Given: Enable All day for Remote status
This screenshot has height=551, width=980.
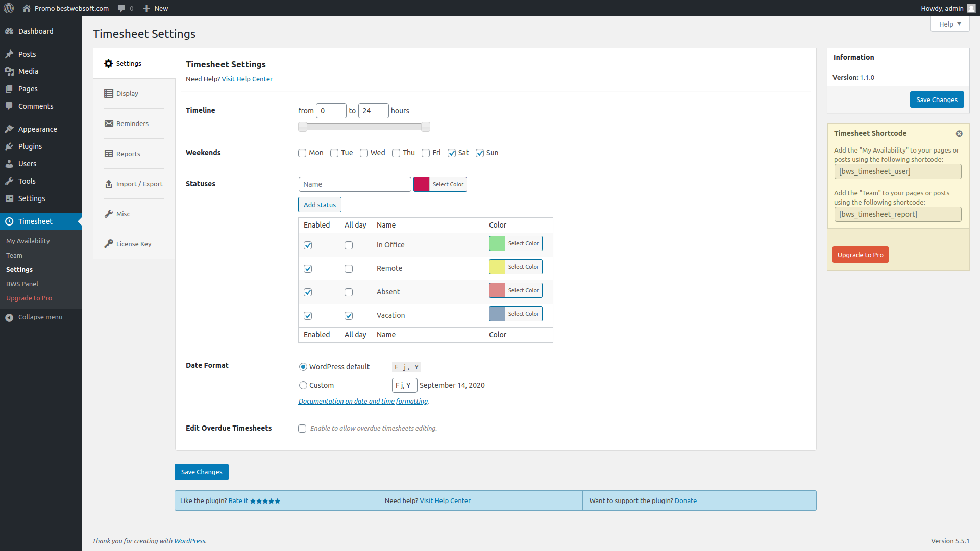Looking at the screenshot, I should click(349, 269).
